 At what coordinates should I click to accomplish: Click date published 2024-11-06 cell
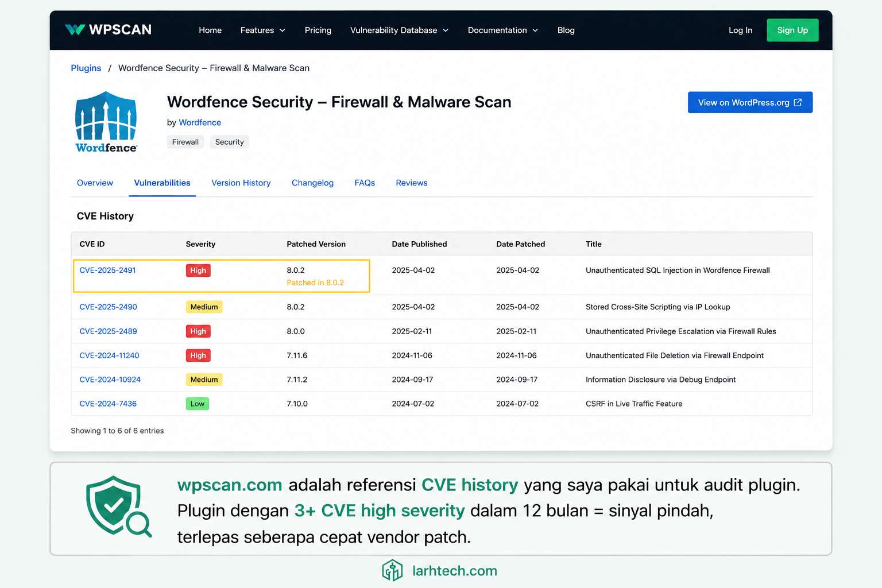[x=412, y=355]
